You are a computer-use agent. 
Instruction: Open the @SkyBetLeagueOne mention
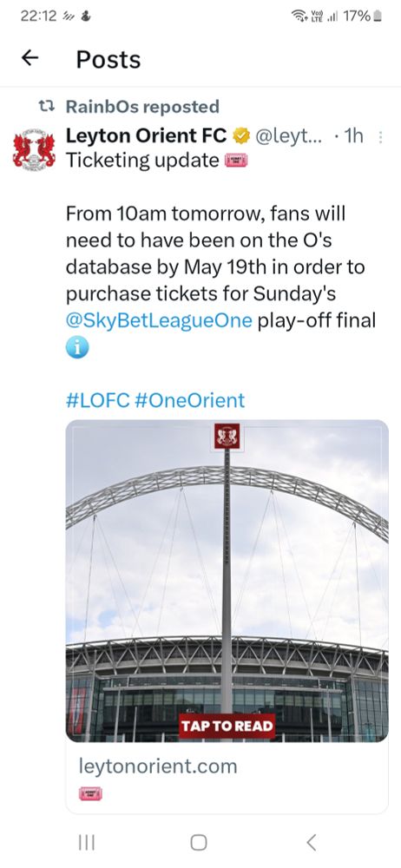(x=159, y=320)
